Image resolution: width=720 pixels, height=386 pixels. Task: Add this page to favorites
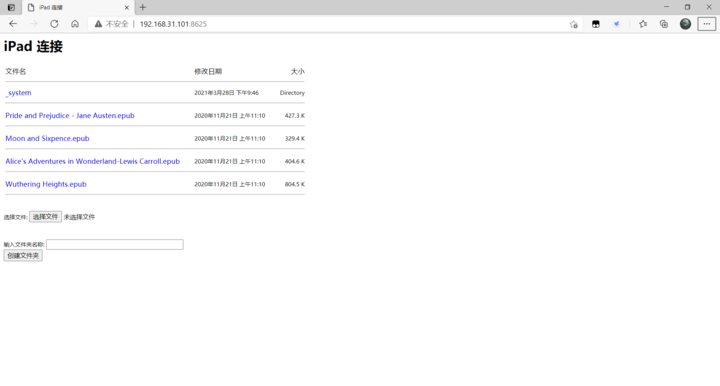(x=574, y=24)
